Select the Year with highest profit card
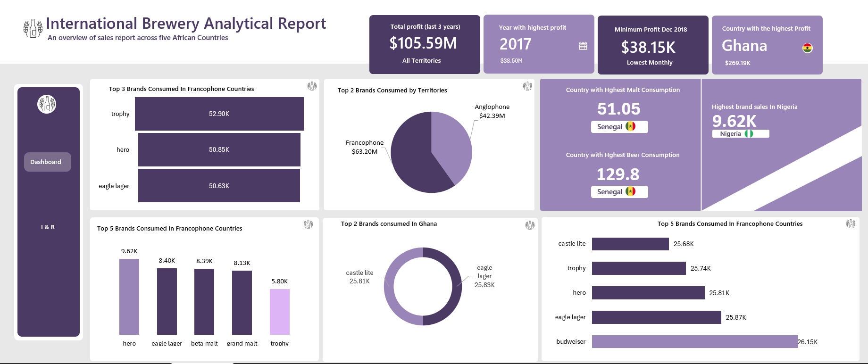Screen dimensions: 868x364 pyautogui.click(x=539, y=44)
